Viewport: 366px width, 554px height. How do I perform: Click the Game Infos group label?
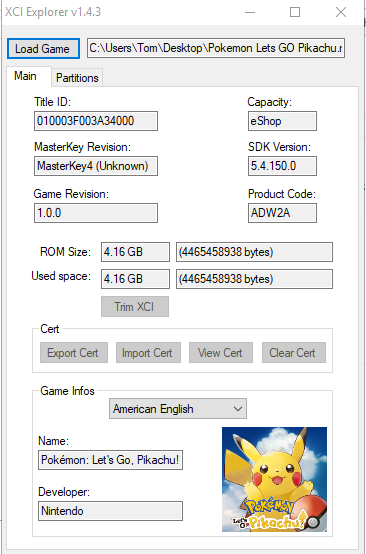click(x=67, y=391)
